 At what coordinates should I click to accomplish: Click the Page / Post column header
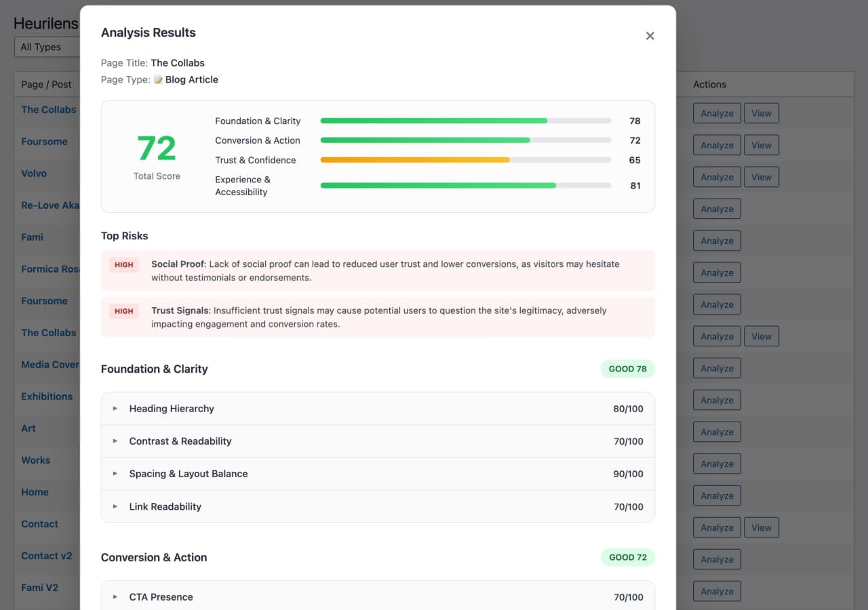click(46, 84)
